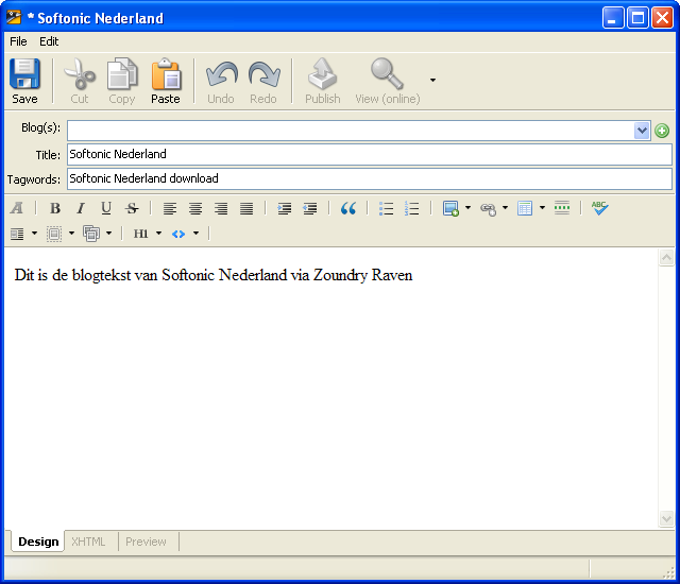Expand the HTML tag dropdown arrow
This screenshot has width=680, height=584.
pos(196,233)
